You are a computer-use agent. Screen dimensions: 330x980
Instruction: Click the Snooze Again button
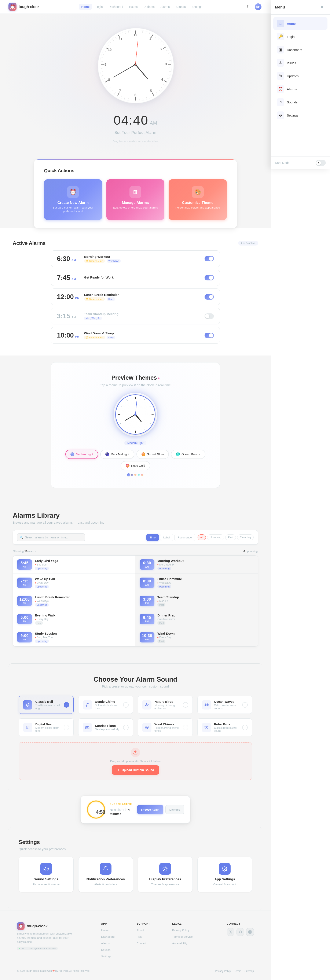point(150,810)
